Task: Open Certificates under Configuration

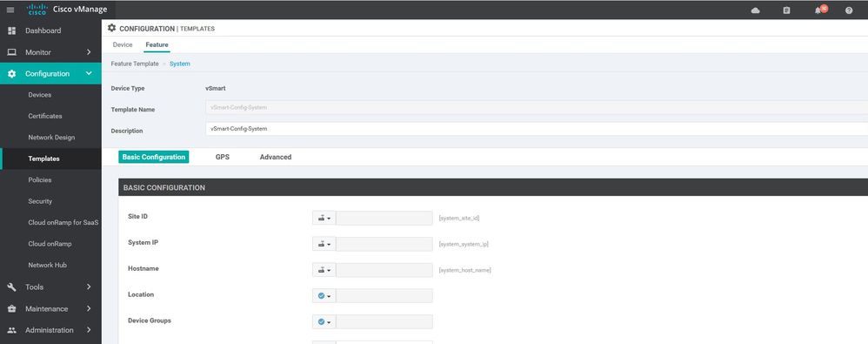Action: pyautogui.click(x=45, y=117)
